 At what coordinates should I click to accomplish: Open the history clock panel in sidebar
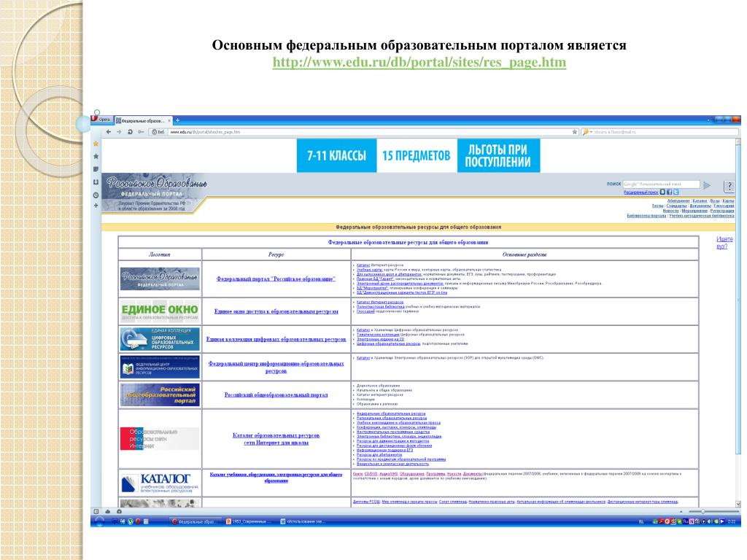pos(96,195)
